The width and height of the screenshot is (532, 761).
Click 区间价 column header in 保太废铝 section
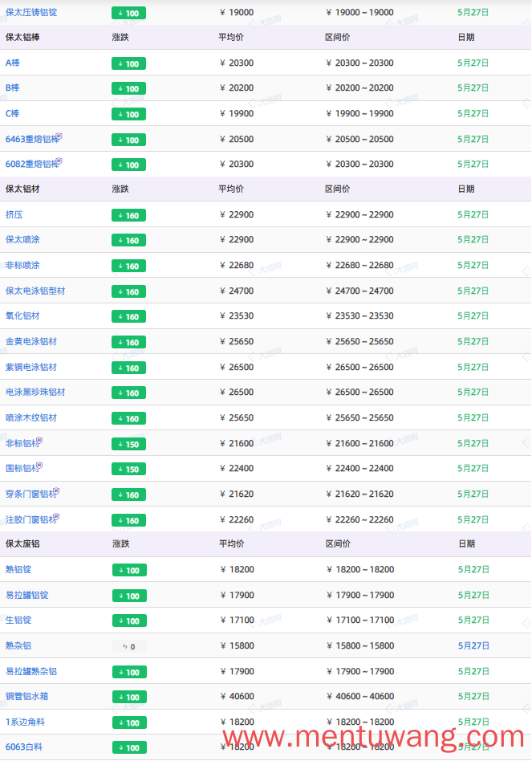tap(338, 544)
